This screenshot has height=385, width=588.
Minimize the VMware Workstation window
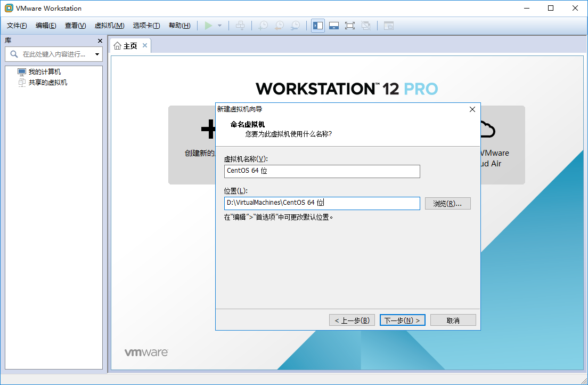click(527, 8)
